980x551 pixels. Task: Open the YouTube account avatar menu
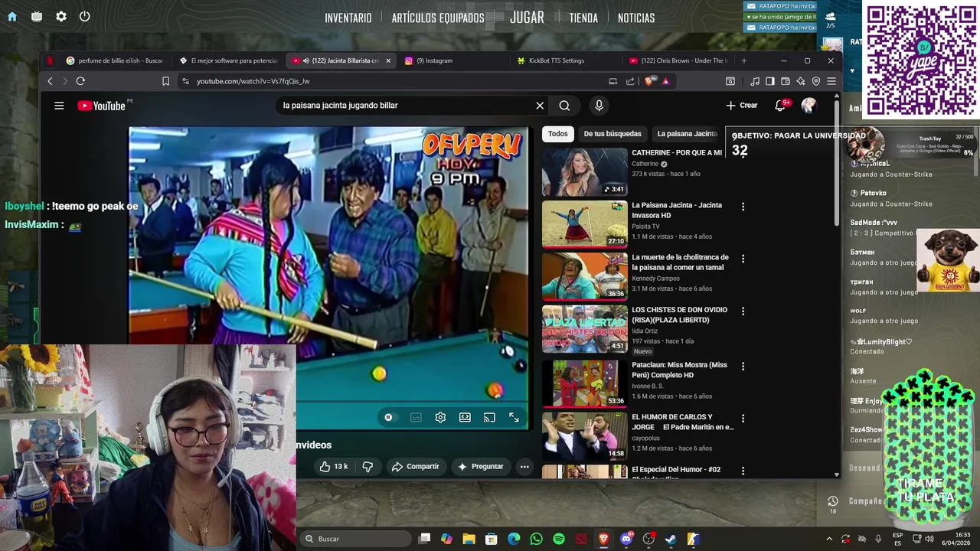808,106
